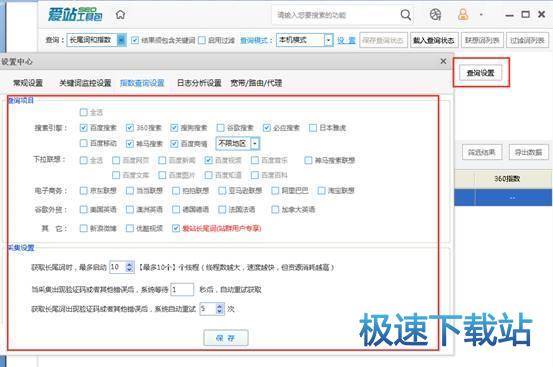Uncheck the 百度搜索 checkbox
This screenshot has height=367, width=553.
coord(84,128)
